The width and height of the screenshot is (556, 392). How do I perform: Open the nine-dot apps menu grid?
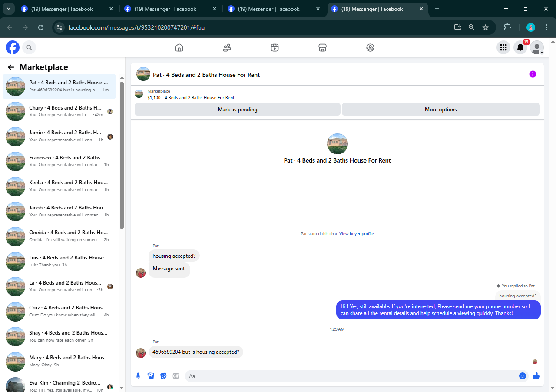coord(503,47)
